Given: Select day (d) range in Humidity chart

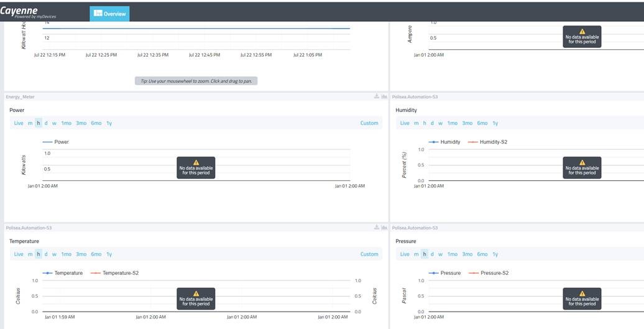Looking at the screenshot, I should pyautogui.click(x=432, y=123).
